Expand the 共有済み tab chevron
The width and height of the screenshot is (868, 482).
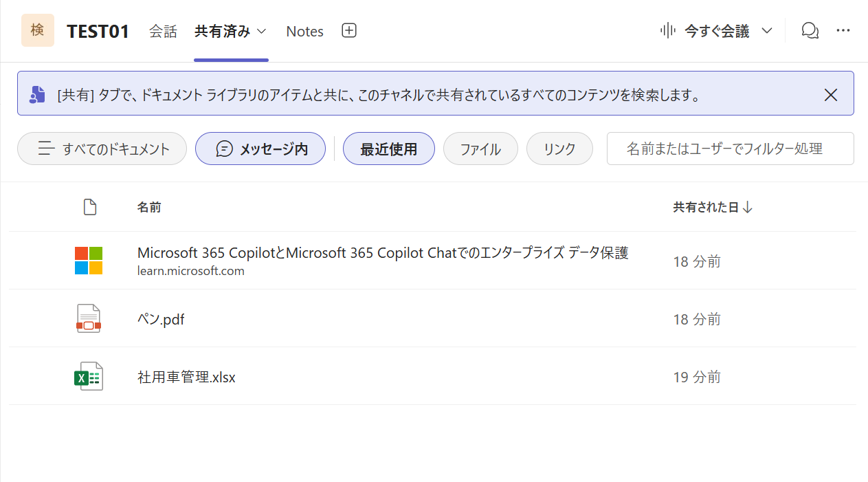coord(262,32)
